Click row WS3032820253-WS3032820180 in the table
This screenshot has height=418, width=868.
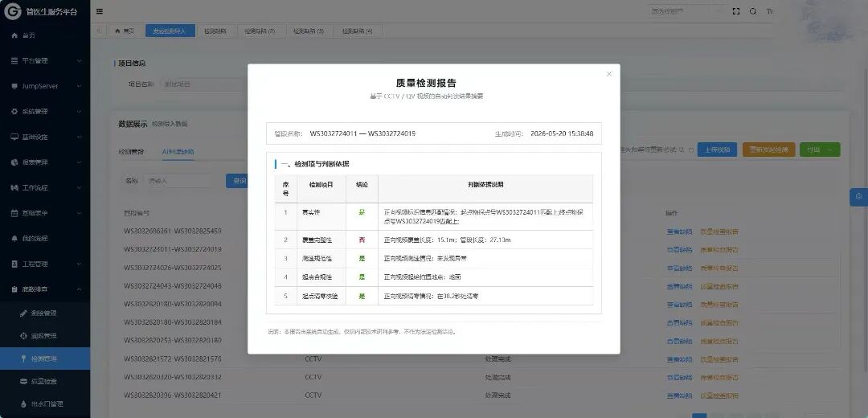pos(173,341)
